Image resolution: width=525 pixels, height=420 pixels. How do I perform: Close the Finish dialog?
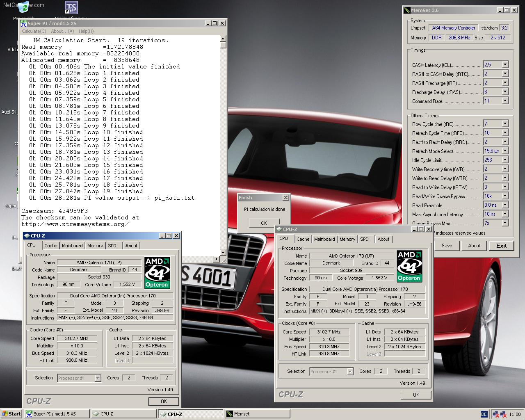[286, 198]
